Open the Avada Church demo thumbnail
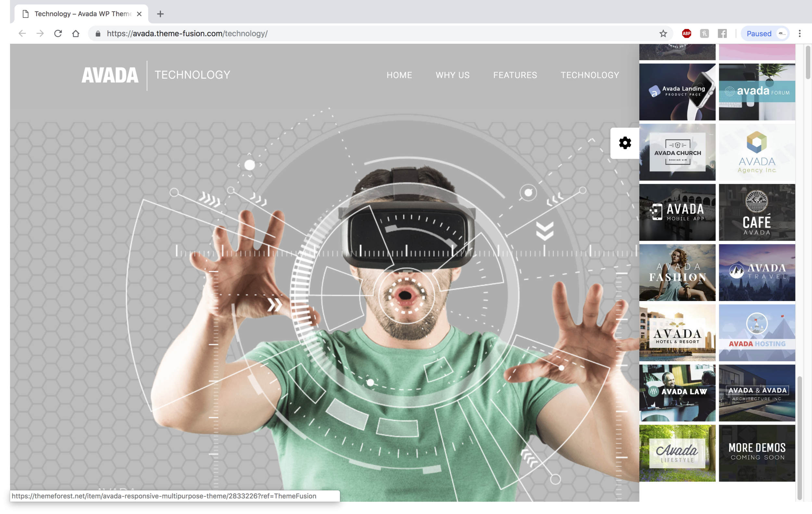The width and height of the screenshot is (812, 514). point(677,152)
